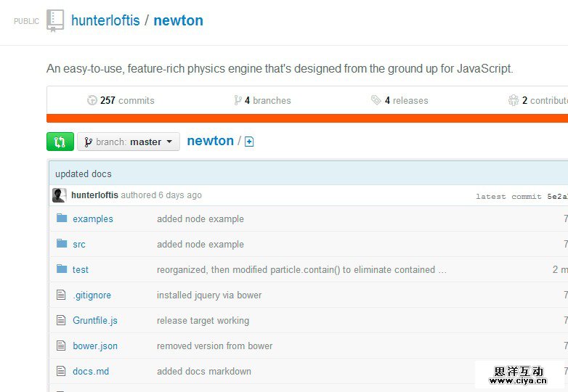
Task: Click the contributors people icon
Action: tap(514, 100)
